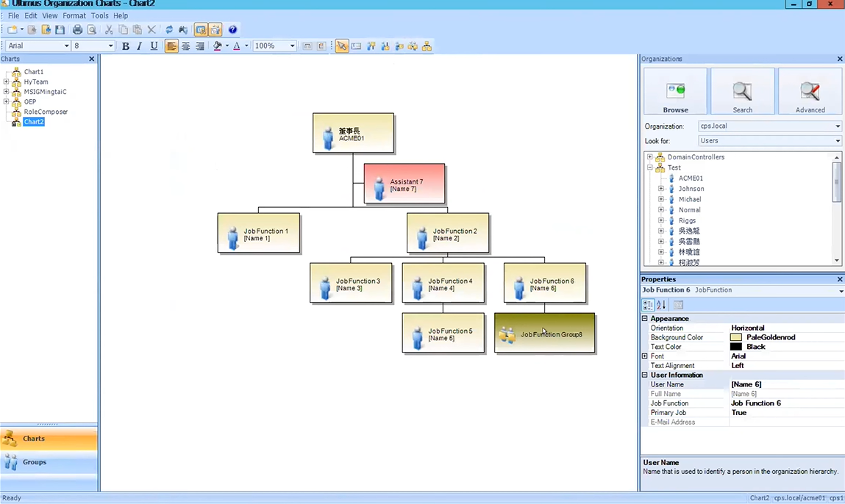Open the Search view in Organizations panel
845x504 pixels.
click(x=742, y=91)
